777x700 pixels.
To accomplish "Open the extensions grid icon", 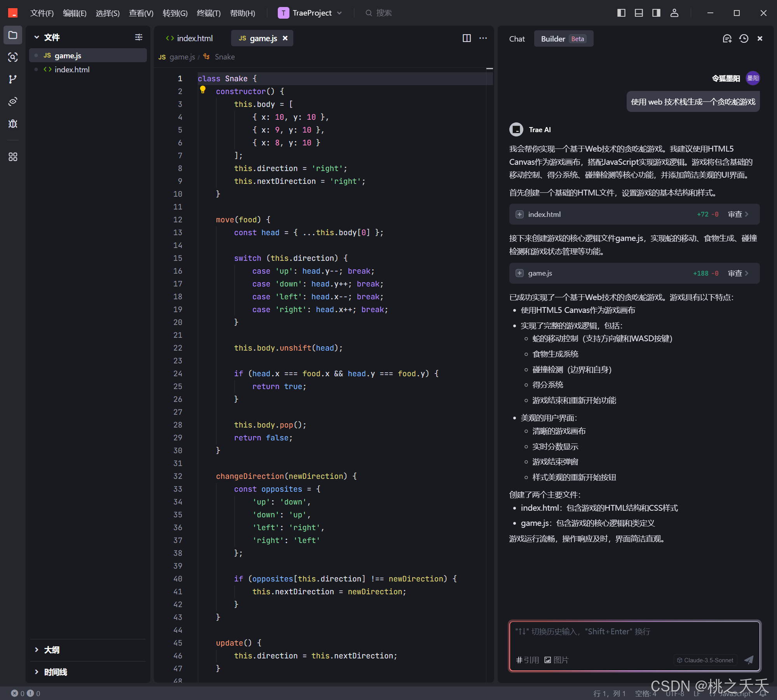I will tap(13, 157).
